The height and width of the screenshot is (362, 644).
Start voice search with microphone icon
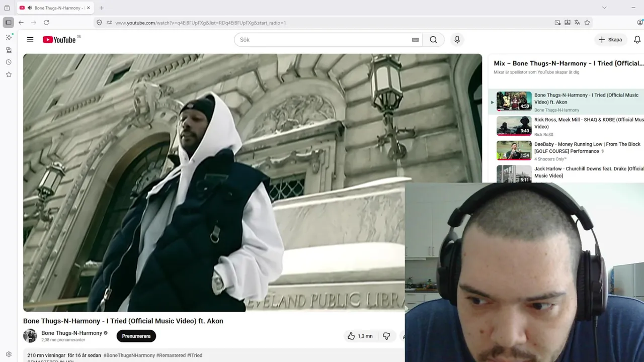(x=457, y=40)
